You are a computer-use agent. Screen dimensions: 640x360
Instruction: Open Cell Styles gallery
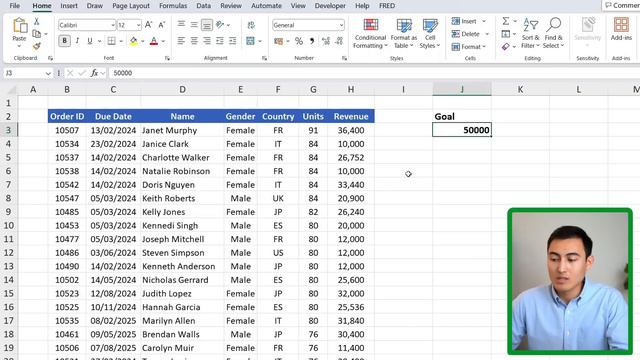pyautogui.click(x=430, y=33)
